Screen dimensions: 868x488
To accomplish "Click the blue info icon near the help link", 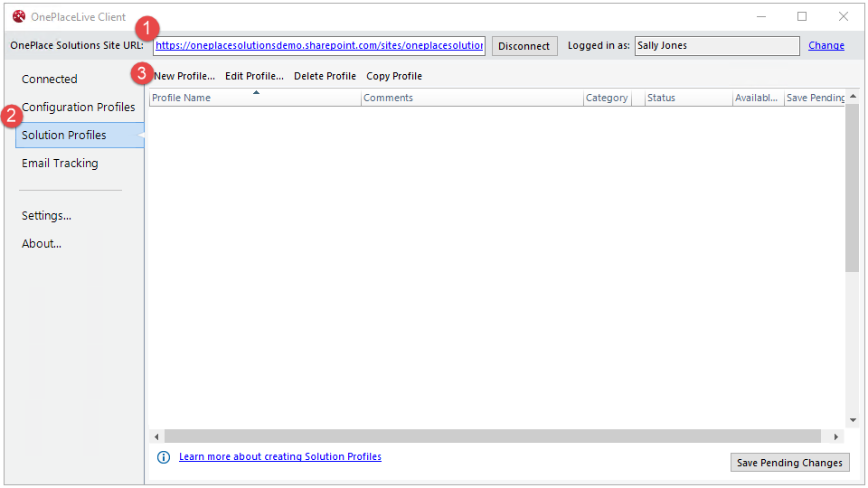I will (164, 457).
